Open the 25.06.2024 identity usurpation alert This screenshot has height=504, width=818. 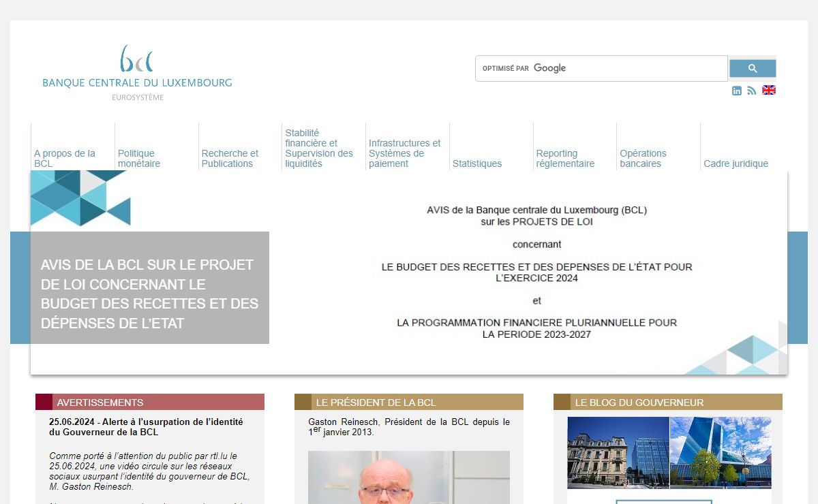(x=146, y=427)
